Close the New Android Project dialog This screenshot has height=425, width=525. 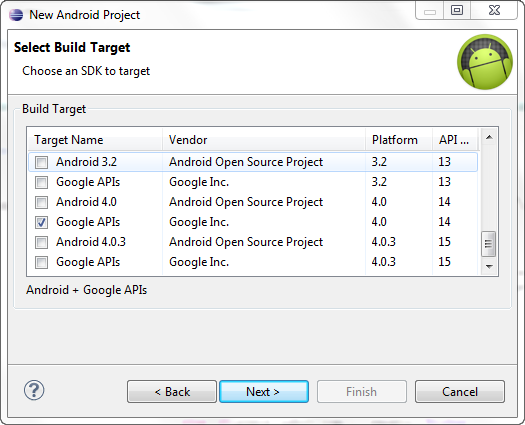[494, 10]
